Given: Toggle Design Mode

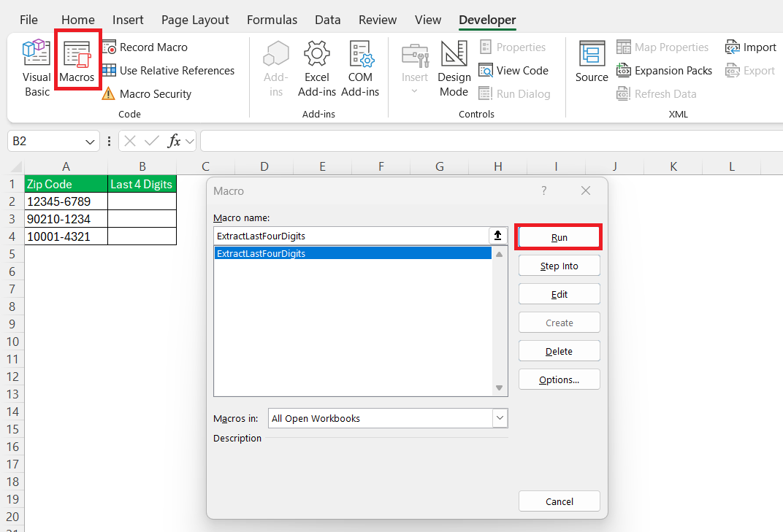Looking at the screenshot, I should [x=454, y=68].
